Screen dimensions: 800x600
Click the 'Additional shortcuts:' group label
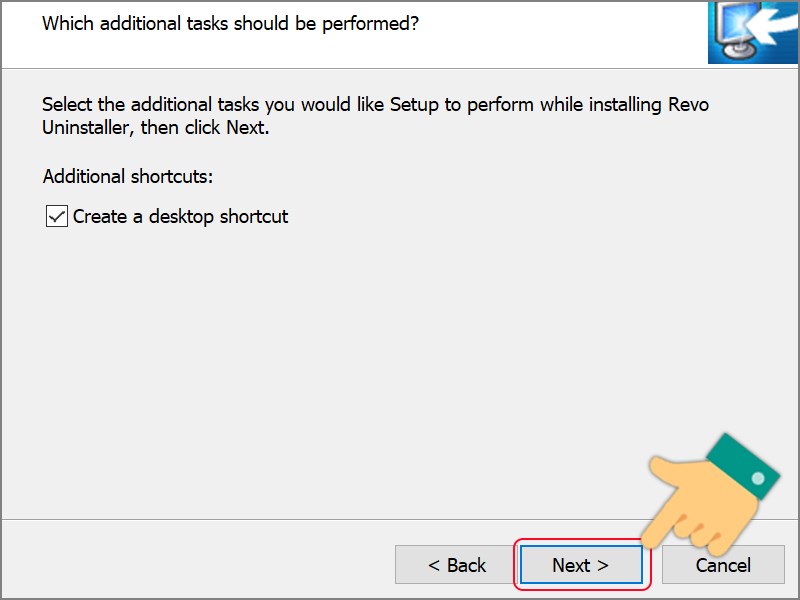(128, 176)
